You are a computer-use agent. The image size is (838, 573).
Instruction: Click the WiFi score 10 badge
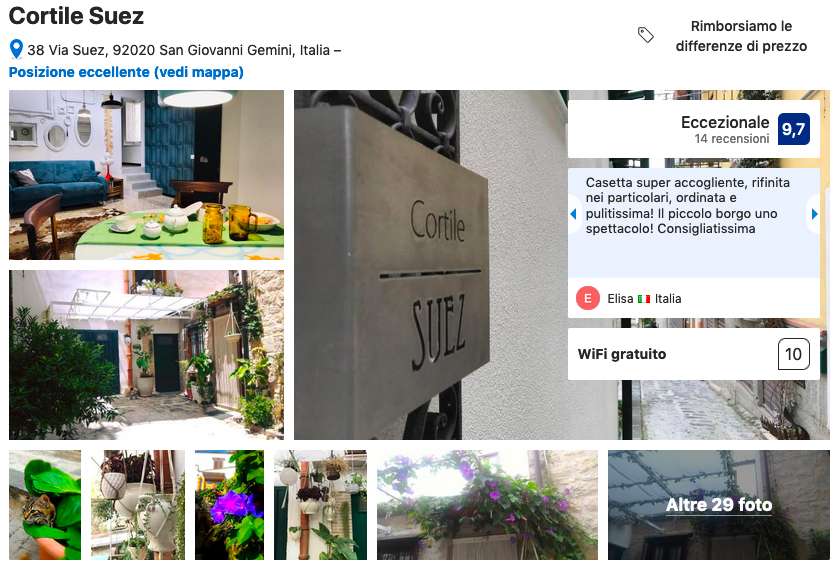(x=794, y=354)
